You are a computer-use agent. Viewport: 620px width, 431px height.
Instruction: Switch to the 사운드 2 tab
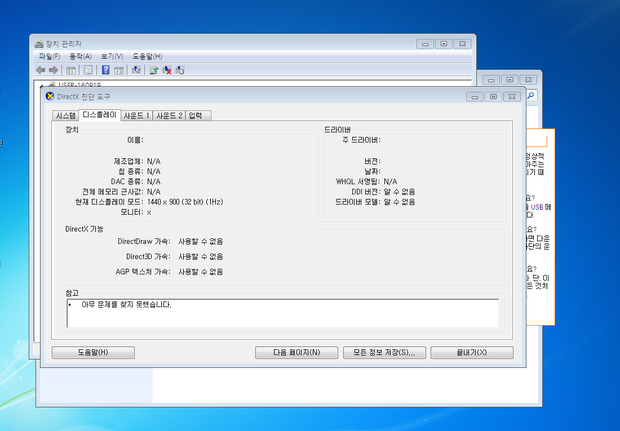pos(169,116)
